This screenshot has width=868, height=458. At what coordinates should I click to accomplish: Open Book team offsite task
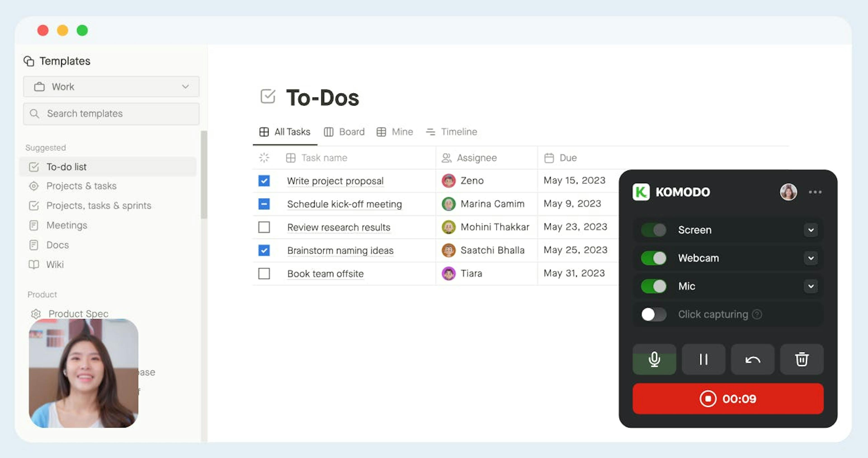coord(325,274)
